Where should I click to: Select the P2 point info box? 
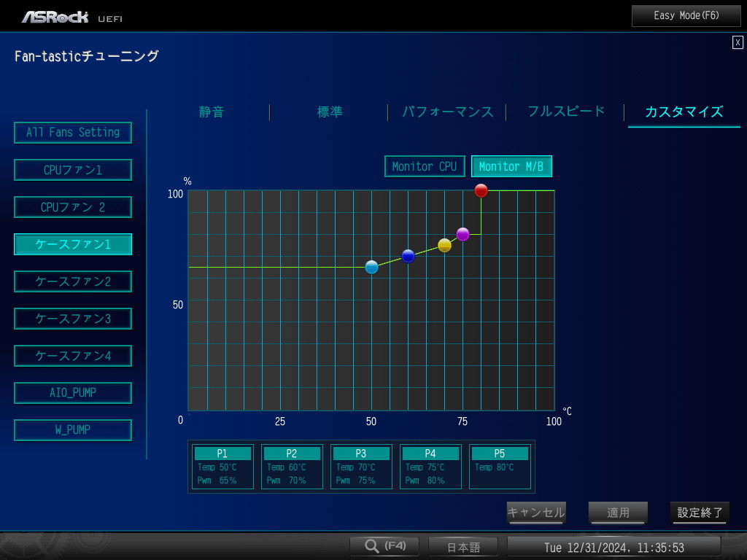tap(292, 467)
